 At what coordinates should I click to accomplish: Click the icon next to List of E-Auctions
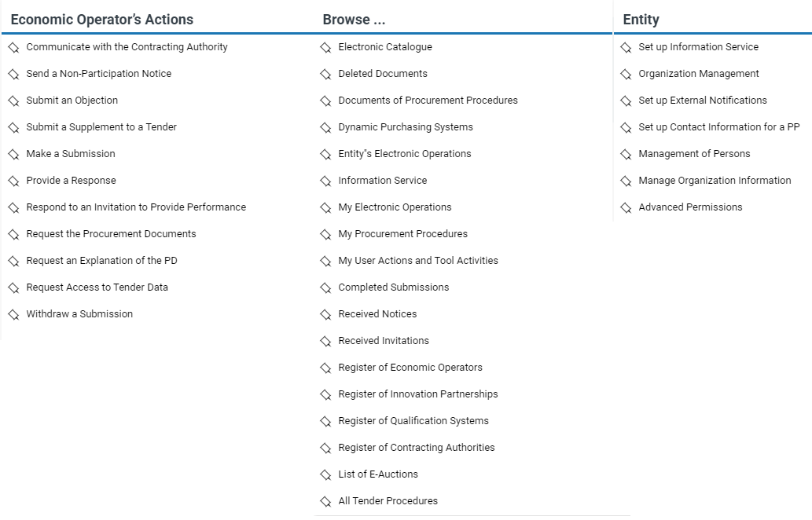point(325,475)
